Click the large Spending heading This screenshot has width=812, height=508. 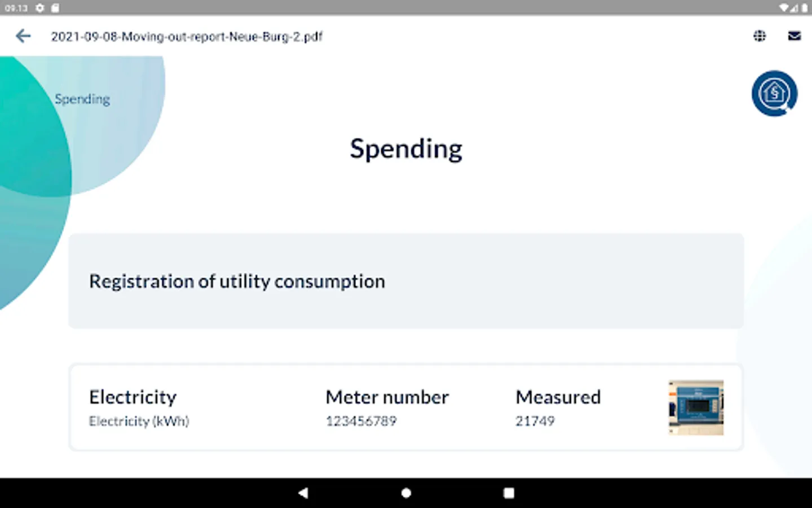406,149
